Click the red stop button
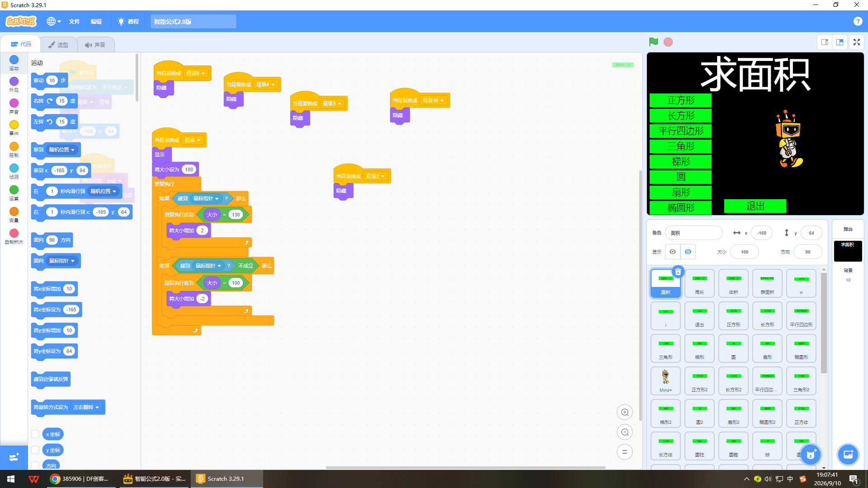The height and width of the screenshot is (488, 868). click(x=668, y=42)
